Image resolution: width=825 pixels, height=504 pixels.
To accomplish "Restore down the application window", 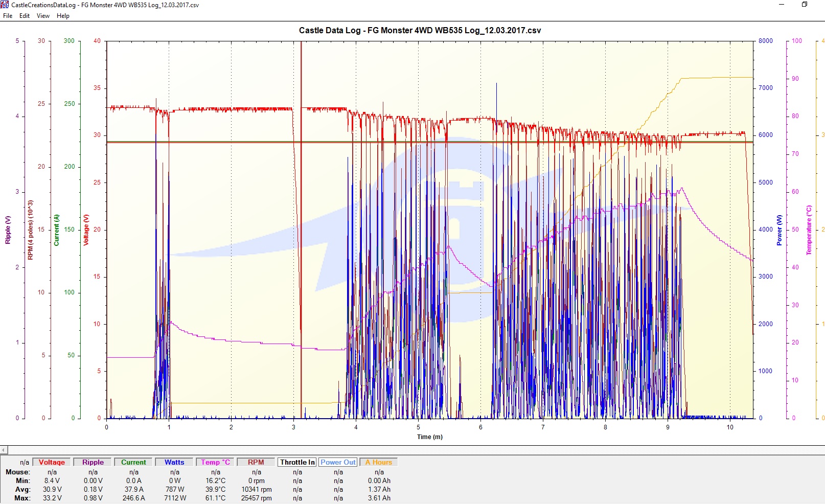I will point(804,5).
